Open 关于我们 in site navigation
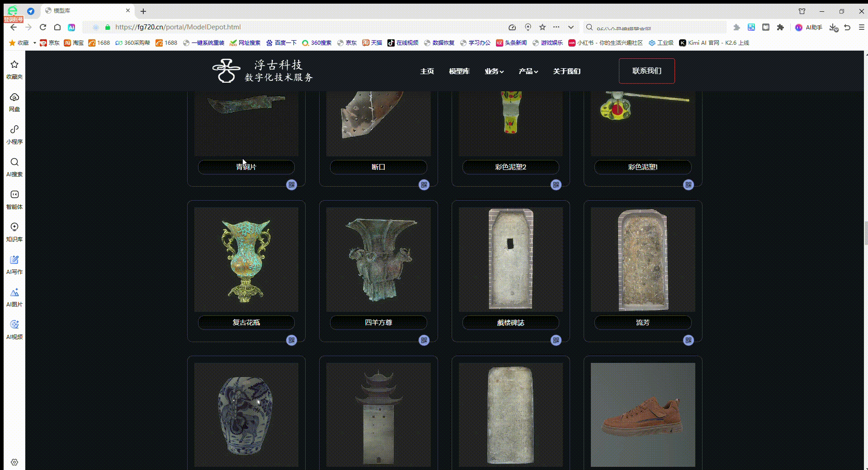This screenshot has height=470, width=868. point(566,71)
